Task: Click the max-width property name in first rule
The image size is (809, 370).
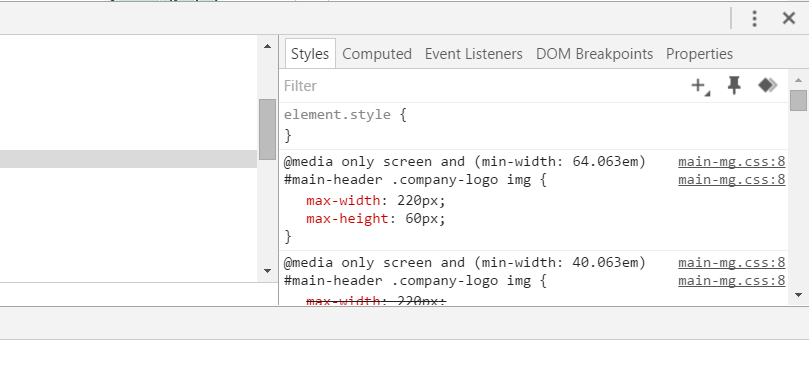Action: coord(343,200)
